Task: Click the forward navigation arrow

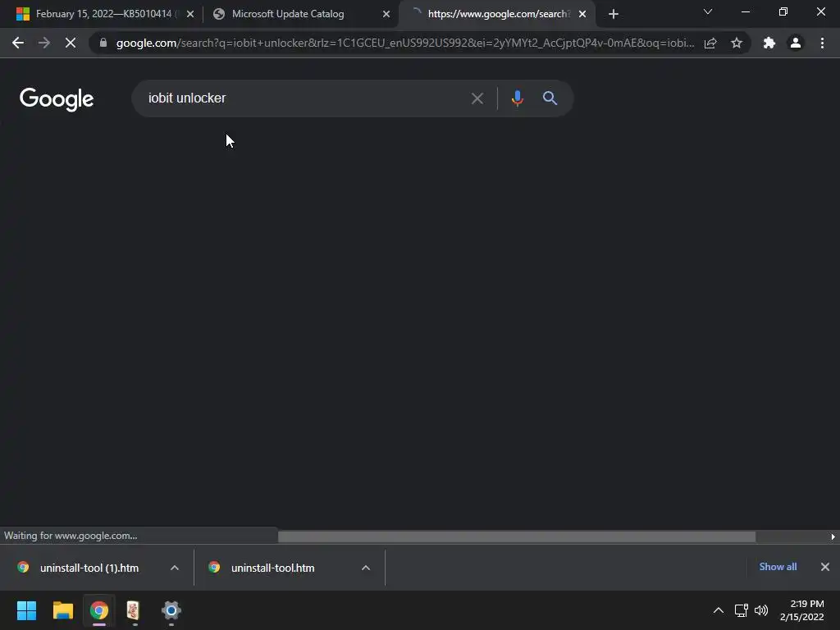Action: tap(44, 43)
